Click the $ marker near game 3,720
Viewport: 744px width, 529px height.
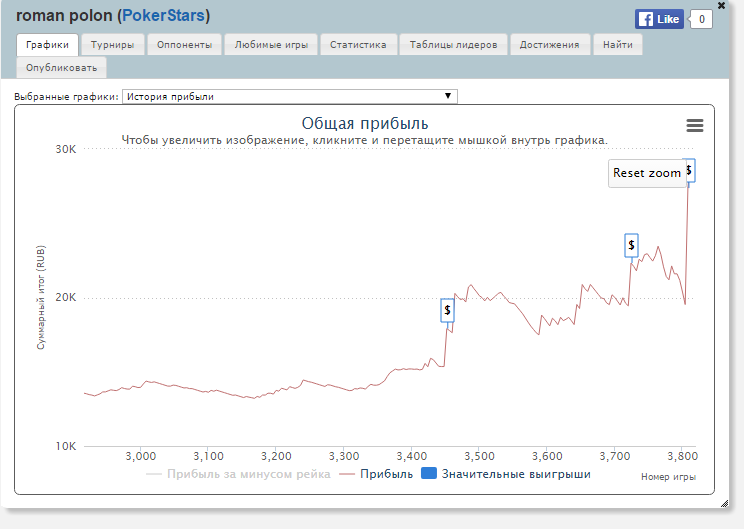click(x=631, y=245)
